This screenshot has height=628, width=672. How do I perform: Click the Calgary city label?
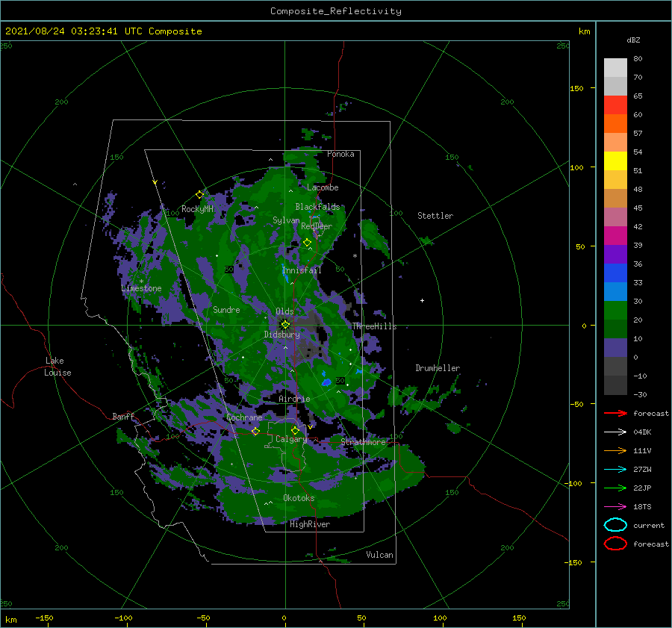point(291,439)
